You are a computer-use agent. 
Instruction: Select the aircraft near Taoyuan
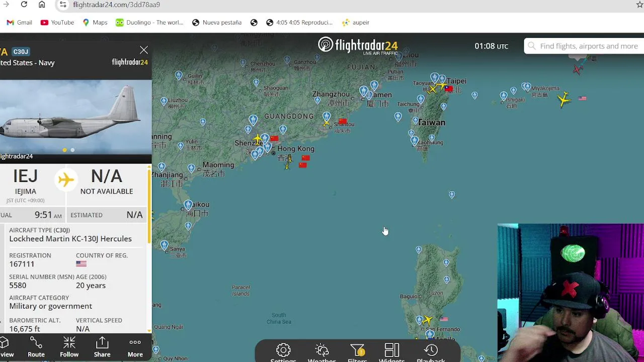[433, 89]
